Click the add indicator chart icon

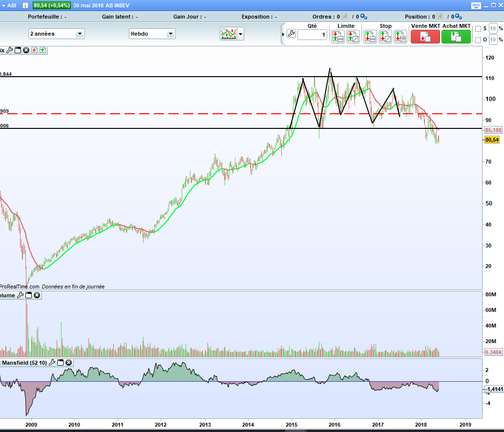(x=229, y=34)
